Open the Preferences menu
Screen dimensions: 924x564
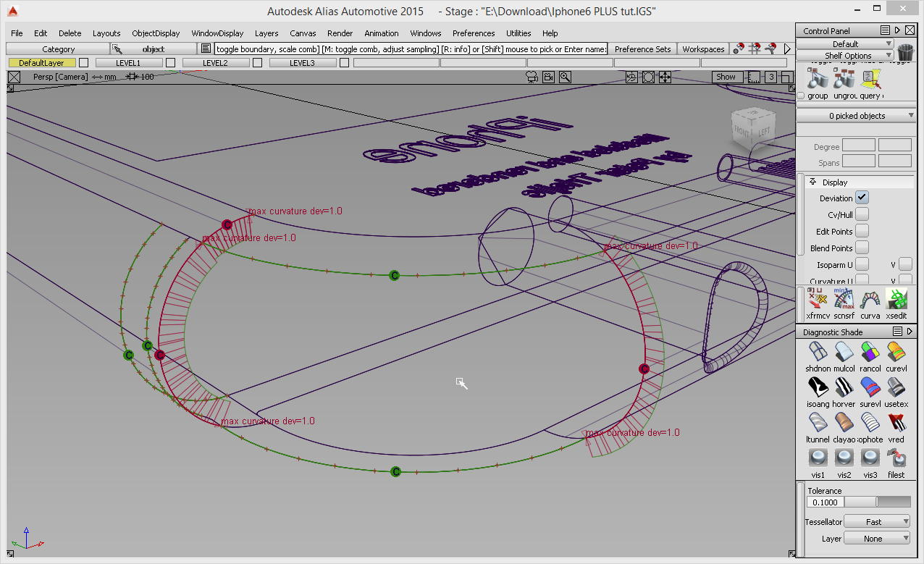tap(474, 33)
